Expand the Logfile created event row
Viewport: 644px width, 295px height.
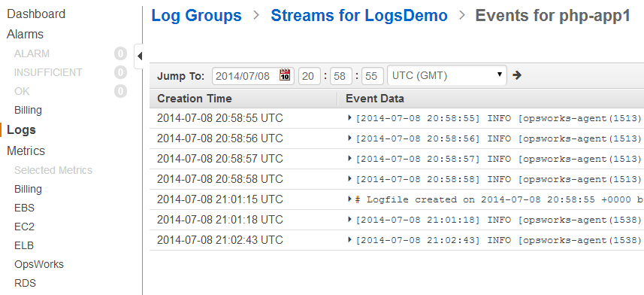(x=350, y=199)
